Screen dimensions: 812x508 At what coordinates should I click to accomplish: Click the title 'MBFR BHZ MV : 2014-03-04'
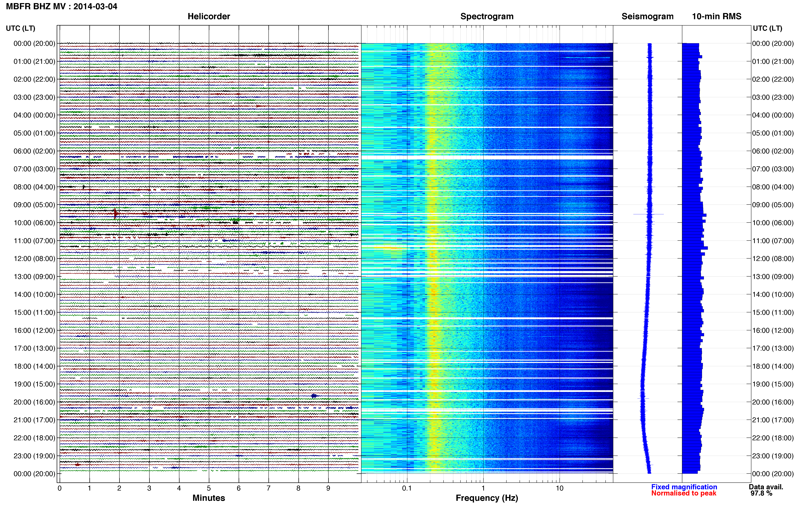62,6
